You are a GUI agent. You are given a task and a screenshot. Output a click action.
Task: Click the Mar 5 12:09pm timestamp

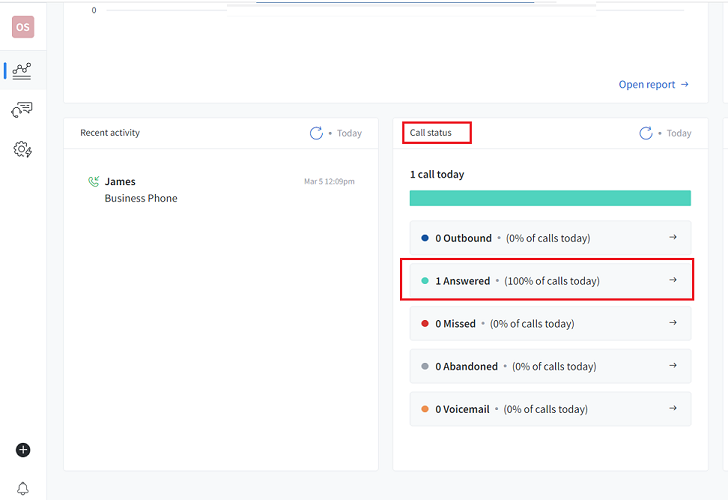tap(329, 182)
